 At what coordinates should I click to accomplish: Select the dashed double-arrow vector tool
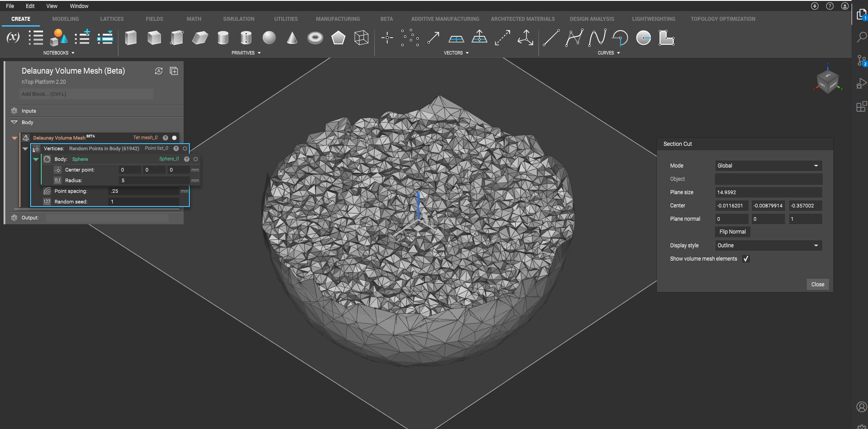[x=503, y=38]
